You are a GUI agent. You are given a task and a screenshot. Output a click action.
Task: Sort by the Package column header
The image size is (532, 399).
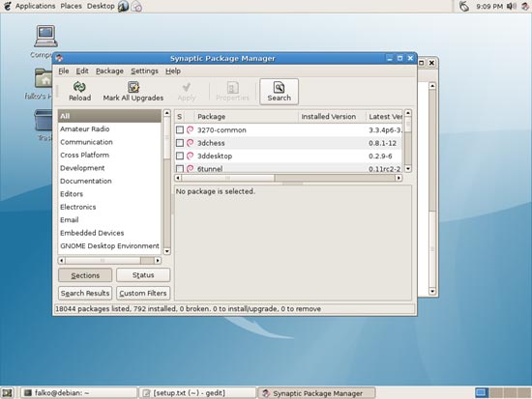(x=246, y=117)
